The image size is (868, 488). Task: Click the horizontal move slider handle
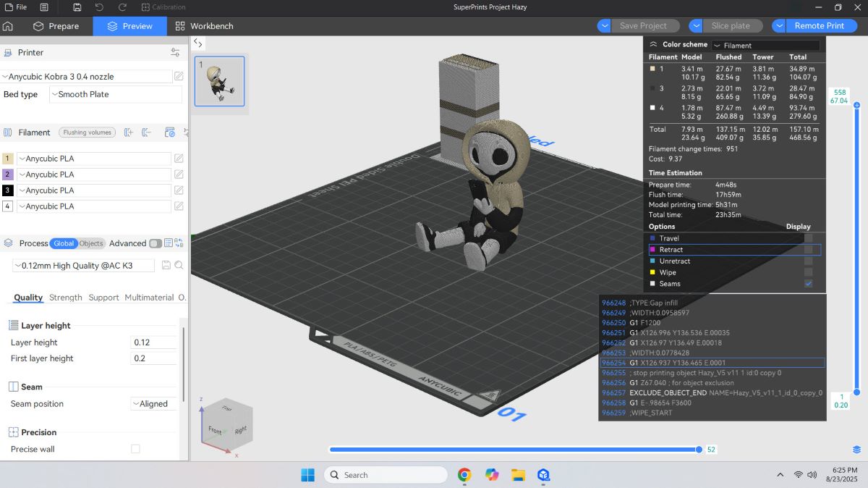click(699, 450)
